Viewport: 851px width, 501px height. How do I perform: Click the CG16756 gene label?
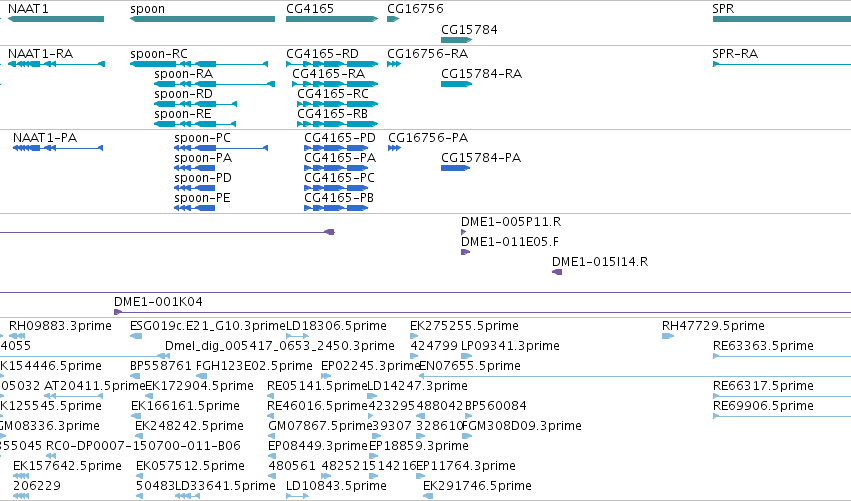(415, 9)
